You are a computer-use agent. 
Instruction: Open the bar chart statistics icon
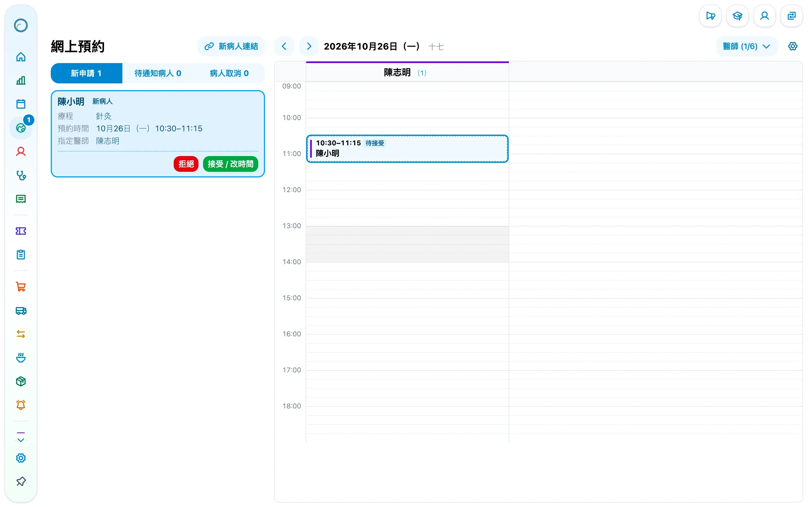[21, 81]
